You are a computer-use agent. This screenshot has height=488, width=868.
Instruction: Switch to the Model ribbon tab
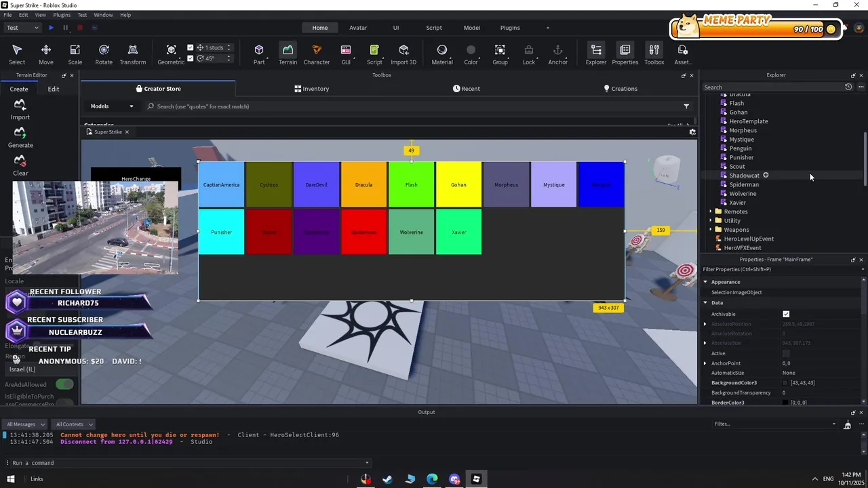(x=472, y=28)
